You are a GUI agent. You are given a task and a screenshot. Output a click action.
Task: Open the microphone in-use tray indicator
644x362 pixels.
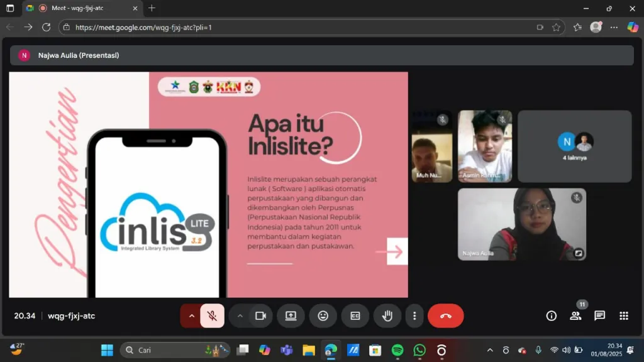tap(538, 350)
